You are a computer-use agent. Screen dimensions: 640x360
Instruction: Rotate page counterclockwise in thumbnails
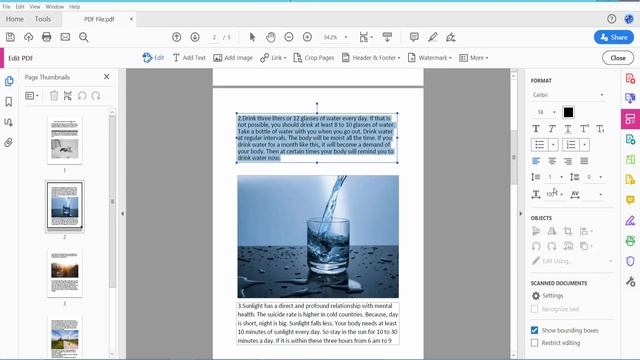click(82, 96)
